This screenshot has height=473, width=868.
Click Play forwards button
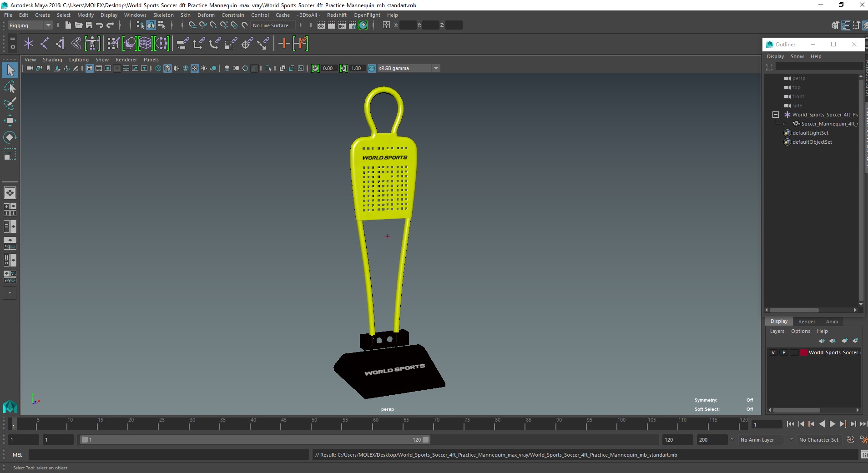832,424
